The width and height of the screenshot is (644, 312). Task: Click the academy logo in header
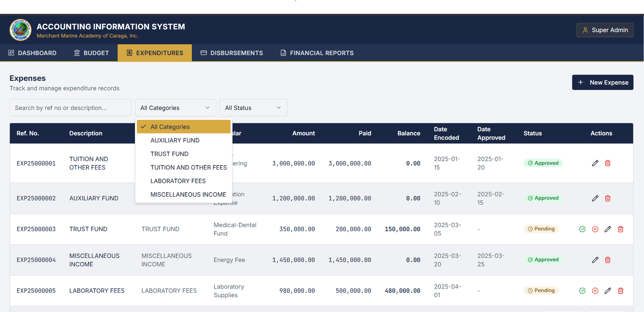[21, 30]
